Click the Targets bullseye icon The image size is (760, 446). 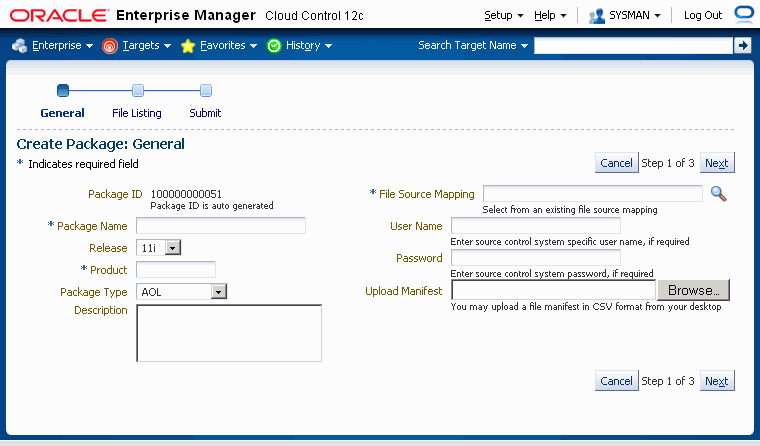(x=110, y=46)
